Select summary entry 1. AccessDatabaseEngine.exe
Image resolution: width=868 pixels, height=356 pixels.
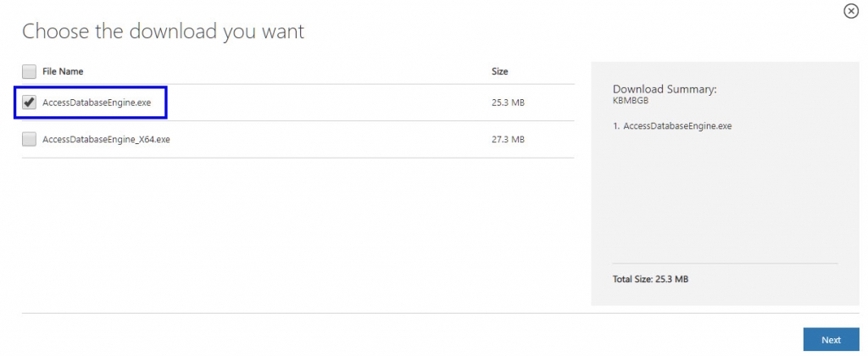point(672,125)
